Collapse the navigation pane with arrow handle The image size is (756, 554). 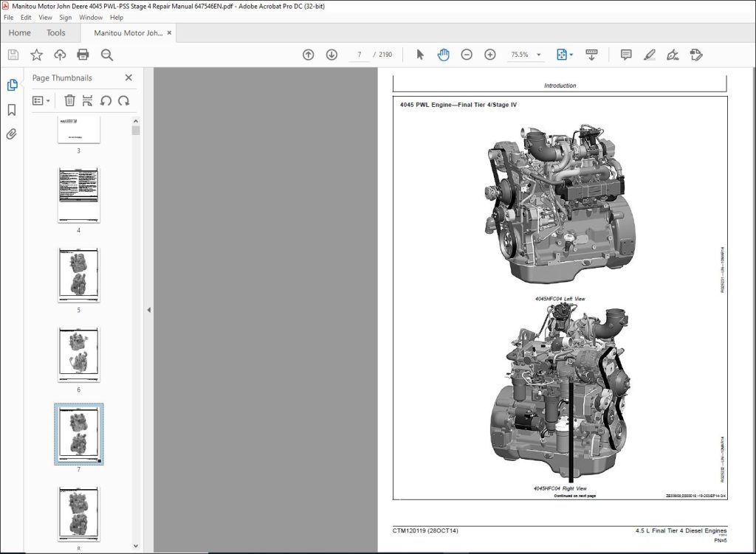(148, 310)
